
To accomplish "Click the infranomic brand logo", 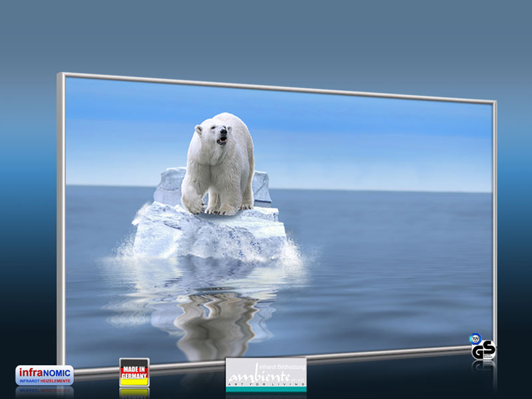I will coord(45,375).
